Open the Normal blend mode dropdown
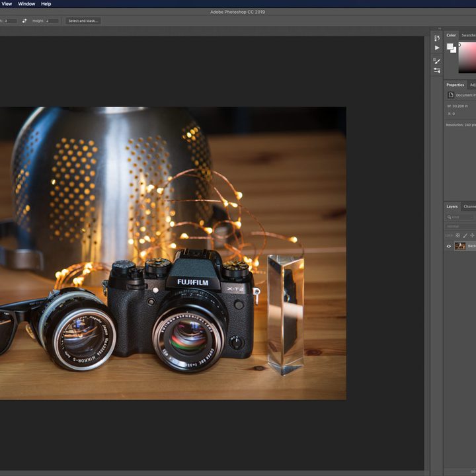The width and height of the screenshot is (476, 476). coord(461,226)
